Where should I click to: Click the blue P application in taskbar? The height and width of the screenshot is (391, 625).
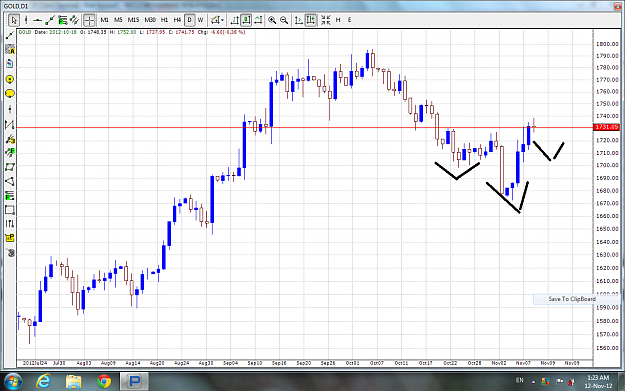(x=134, y=381)
